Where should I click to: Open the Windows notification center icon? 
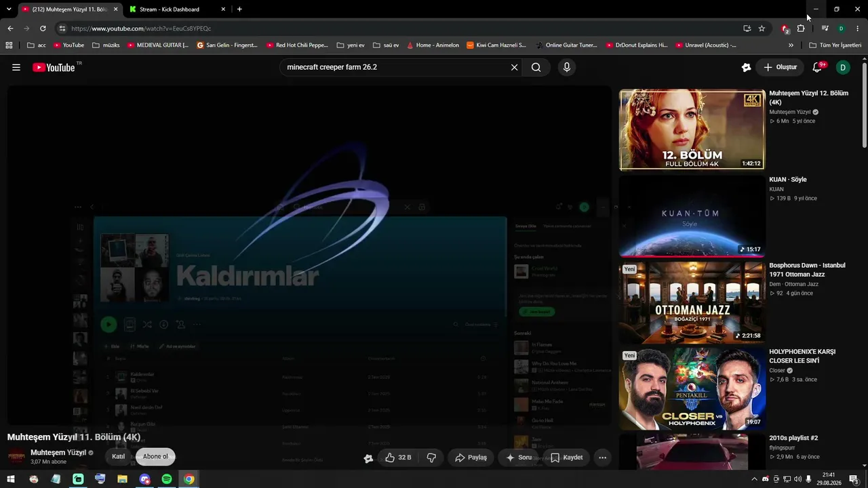[x=854, y=479]
